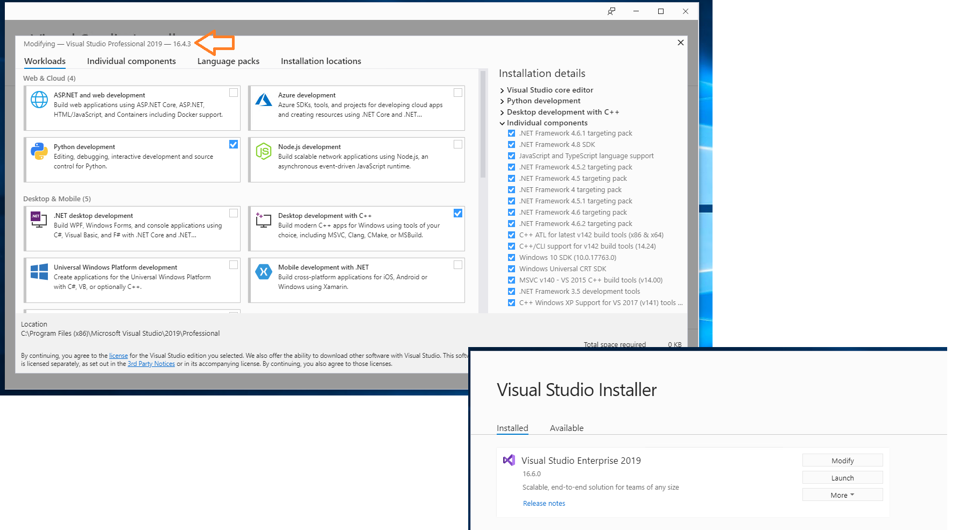Uncheck C++ Windows XP Support for VS 2017
This screenshot has height=530, width=980.
[x=512, y=303]
